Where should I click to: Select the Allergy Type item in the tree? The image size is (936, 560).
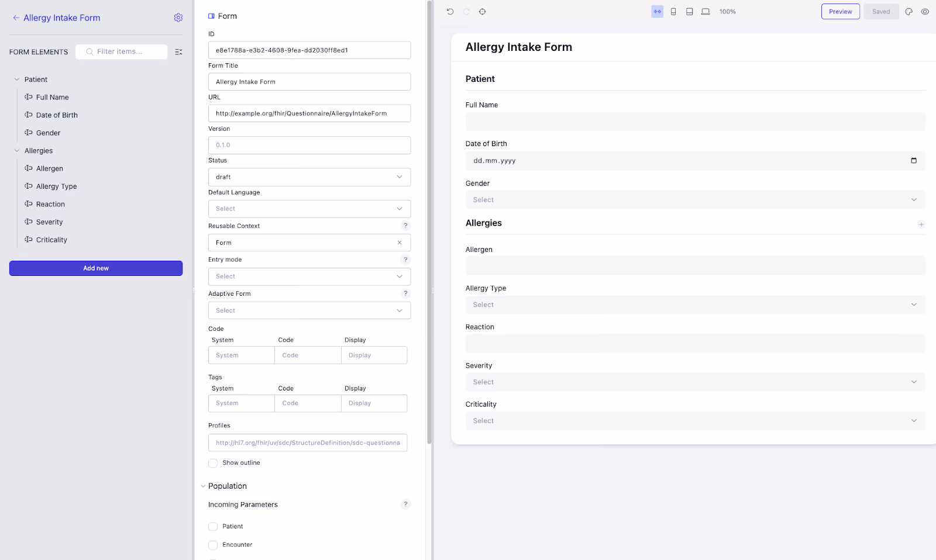click(56, 186)
